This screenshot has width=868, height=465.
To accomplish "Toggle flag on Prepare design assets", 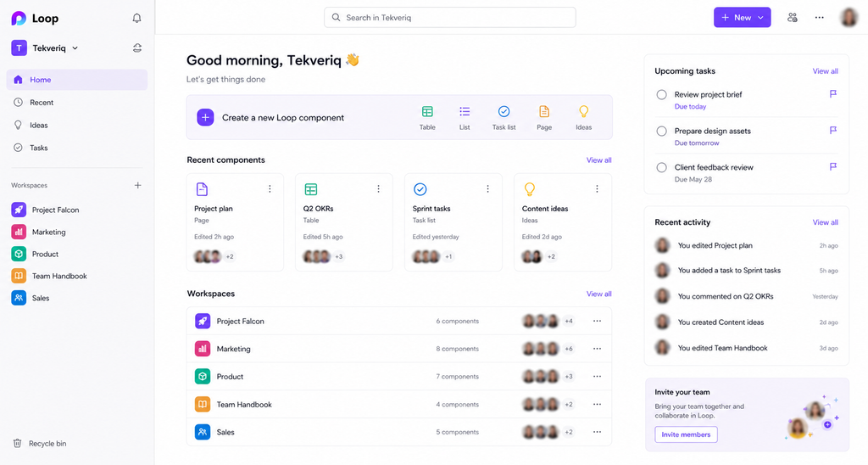I will (x=833, y=131).
